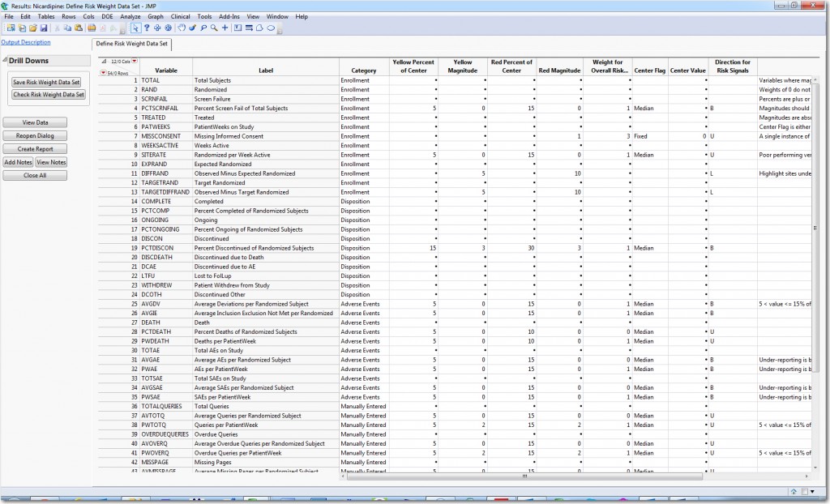Click the Print icon in toolbar
Screen dimensions: 830x504
tap(92, 28)
